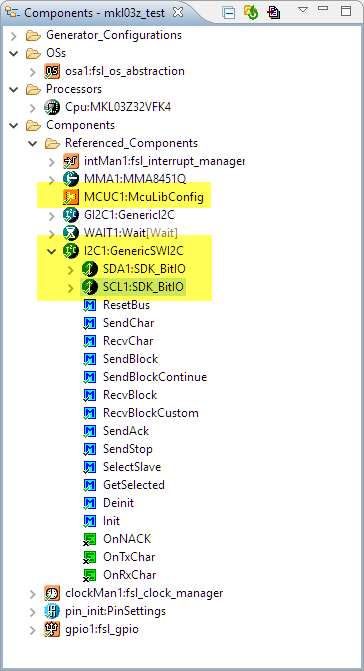364x671 pixels.
Task: Minimize the Components view
Action: 323,9
